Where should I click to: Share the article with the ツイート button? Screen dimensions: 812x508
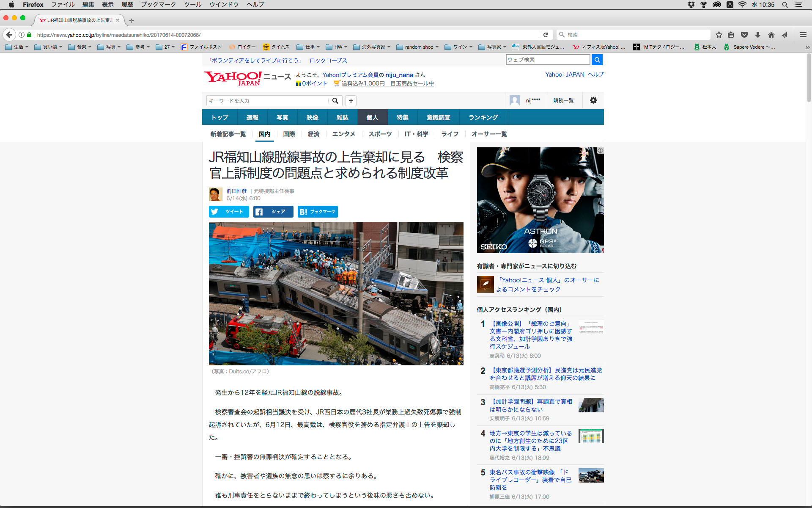[x=229, y=212]
